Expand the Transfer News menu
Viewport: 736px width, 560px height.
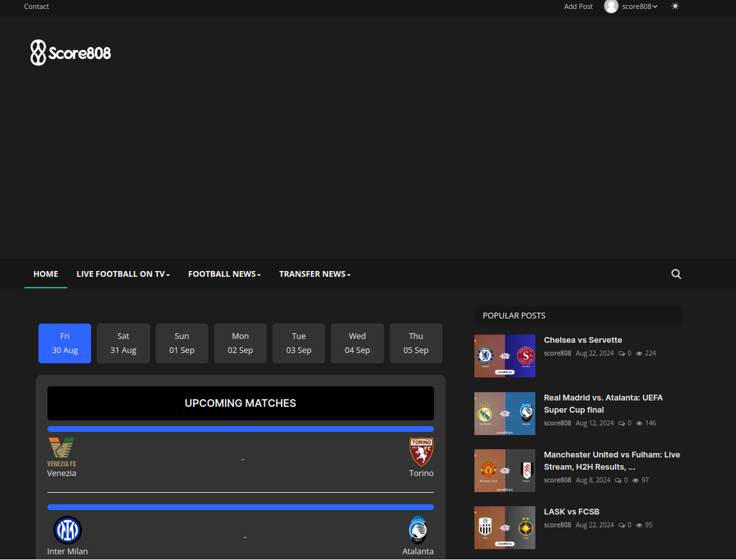point(315,274)
